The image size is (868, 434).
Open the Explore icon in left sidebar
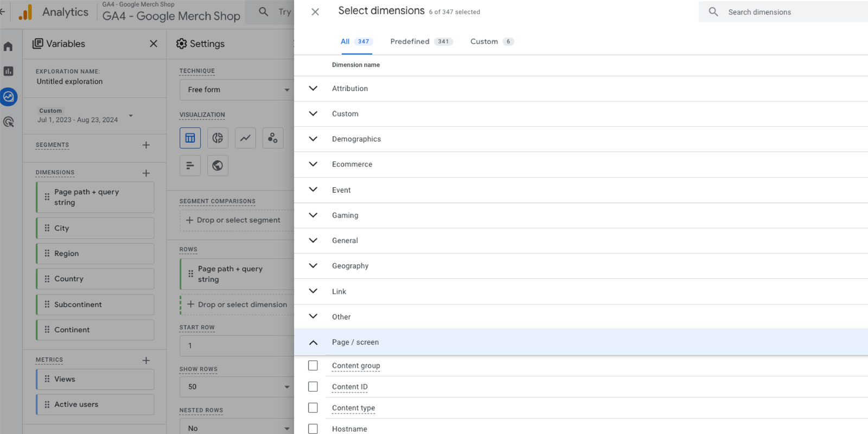pyautogui.click(x=9, y=97)
